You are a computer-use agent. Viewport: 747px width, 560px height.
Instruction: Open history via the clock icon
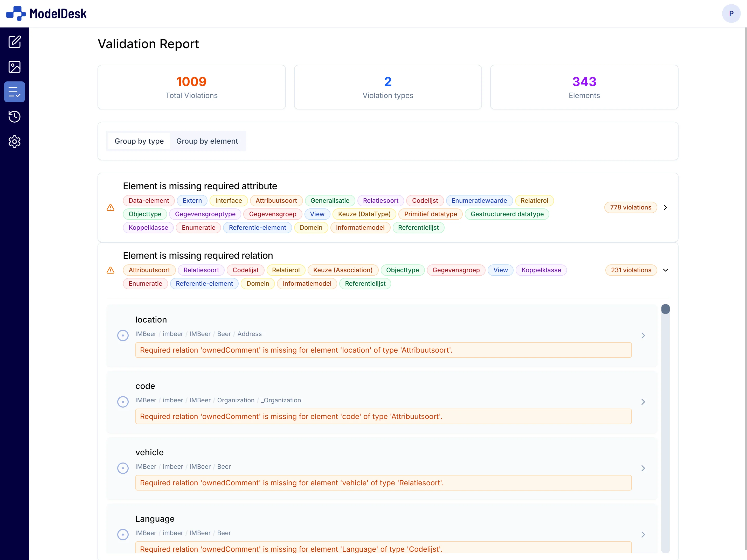(x=15, y=116)
